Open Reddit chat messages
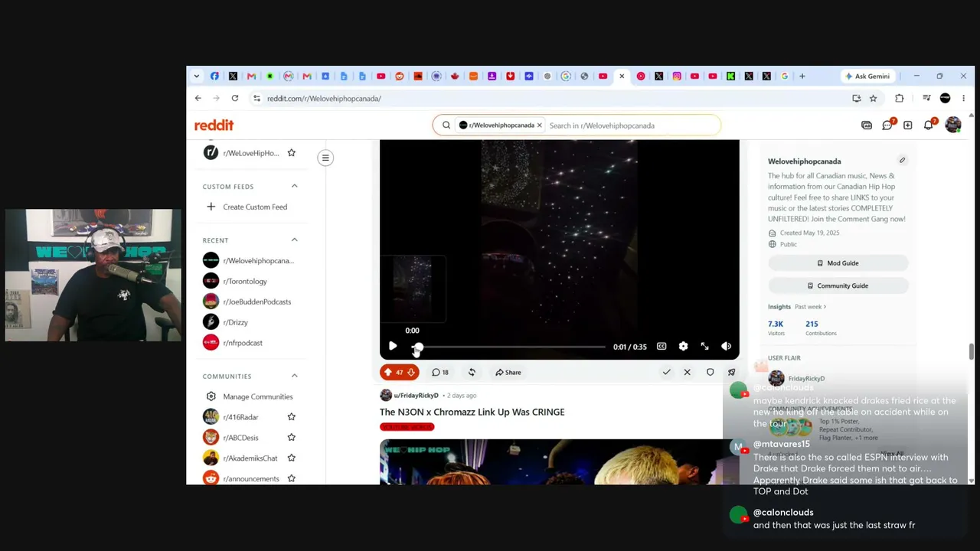The image size is (980, 551). pyautogui.click(x=887, y=126)
